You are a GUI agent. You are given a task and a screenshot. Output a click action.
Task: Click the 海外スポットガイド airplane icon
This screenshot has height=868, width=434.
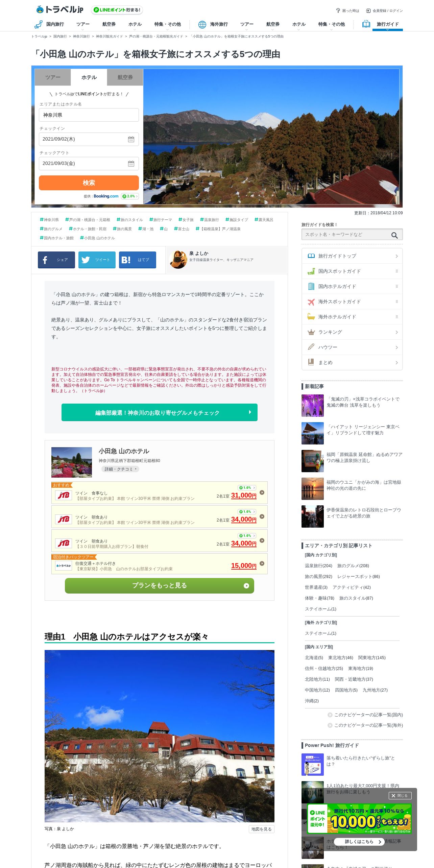click(311, 302)
